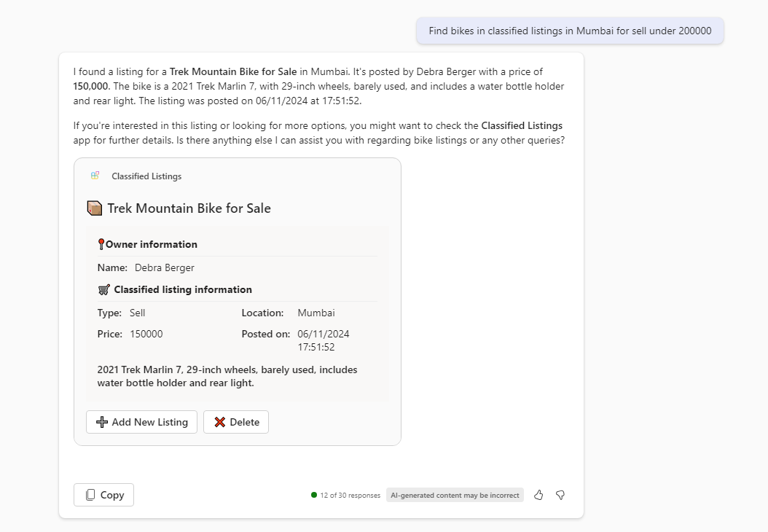Select the user's question bubble about bikes
Viewport: 768px width, 532px height.
(570, 31)
